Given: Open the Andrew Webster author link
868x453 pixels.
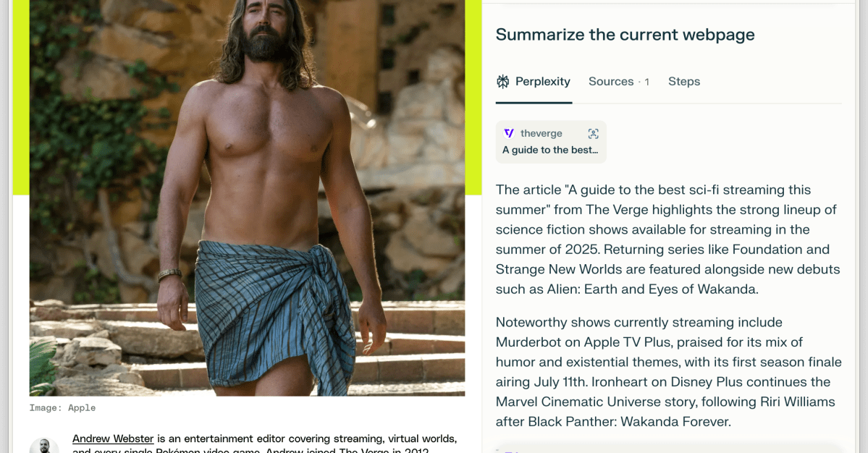Looking at the screenshot, I should pyautogui.click(x=113, y=439).
